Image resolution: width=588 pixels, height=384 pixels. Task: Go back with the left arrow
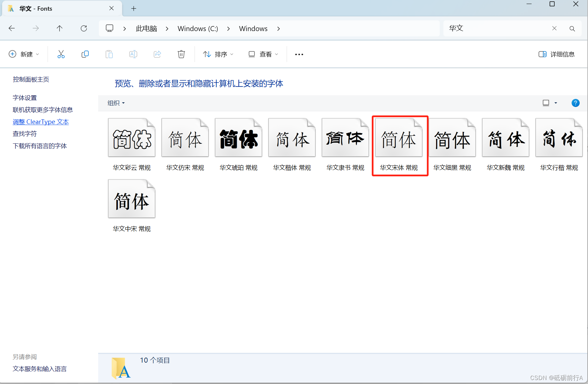[x=12, y=28]
